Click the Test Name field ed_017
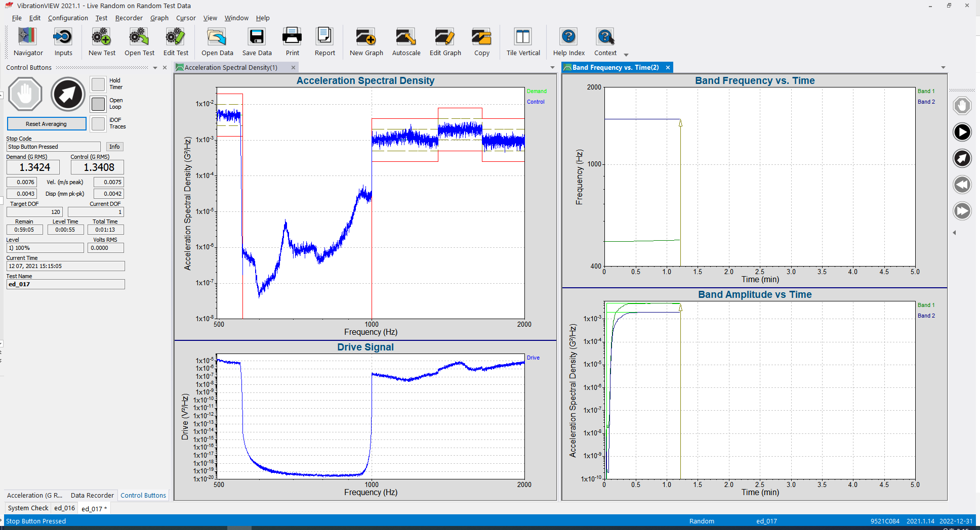Viewport: 980px width, 530px height. coord(65,284)
